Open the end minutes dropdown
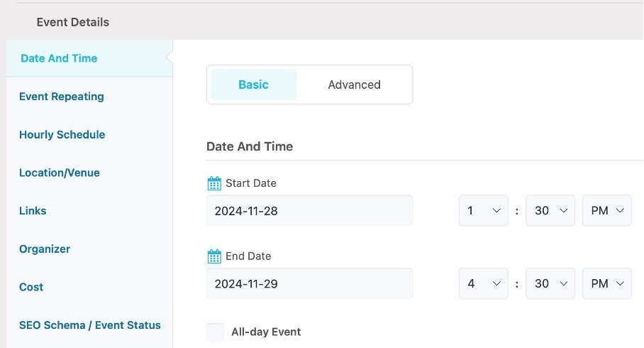 pos(550,283)
